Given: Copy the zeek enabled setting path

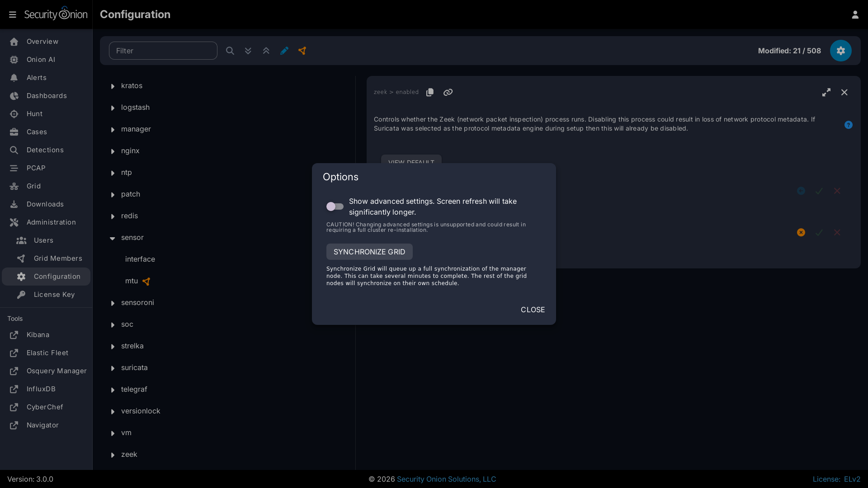Looking at the screenshot, I should point(429,92).
